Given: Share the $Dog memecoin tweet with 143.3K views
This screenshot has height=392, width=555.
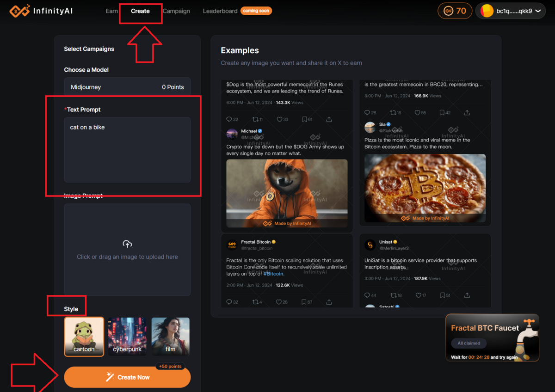Looking at the screenshot, I should (329, 119).
